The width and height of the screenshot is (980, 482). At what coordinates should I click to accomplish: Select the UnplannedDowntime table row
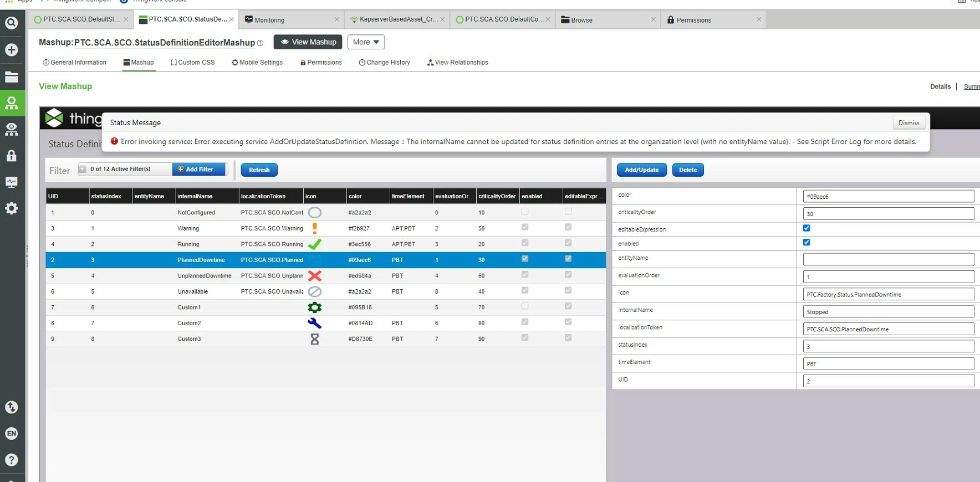325,276
